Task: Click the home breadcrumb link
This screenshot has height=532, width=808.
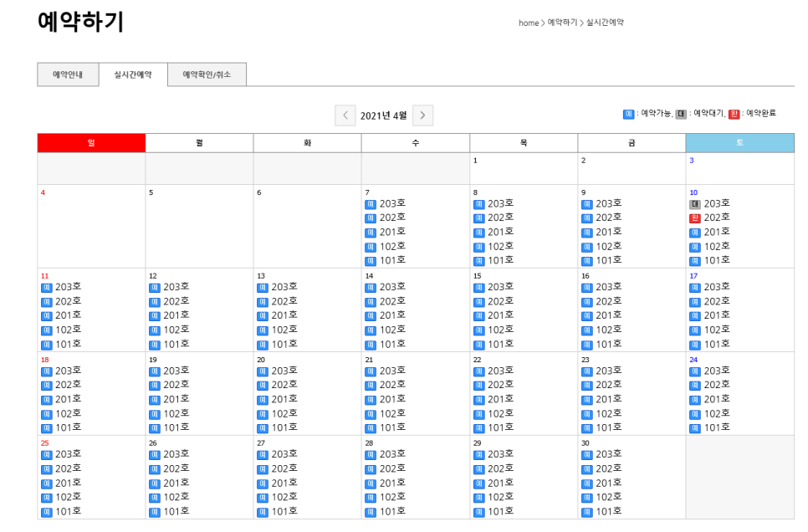Action: (x=529, y=23)
